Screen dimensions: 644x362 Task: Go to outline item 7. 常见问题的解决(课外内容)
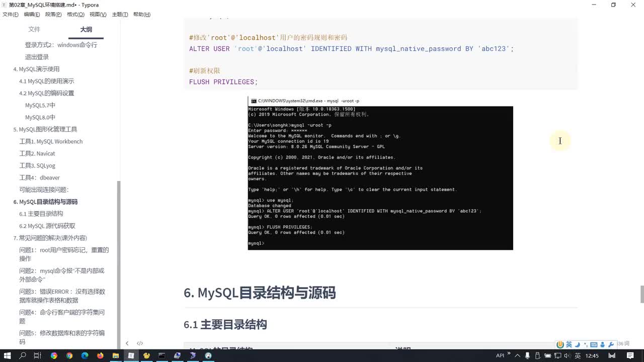50,238
